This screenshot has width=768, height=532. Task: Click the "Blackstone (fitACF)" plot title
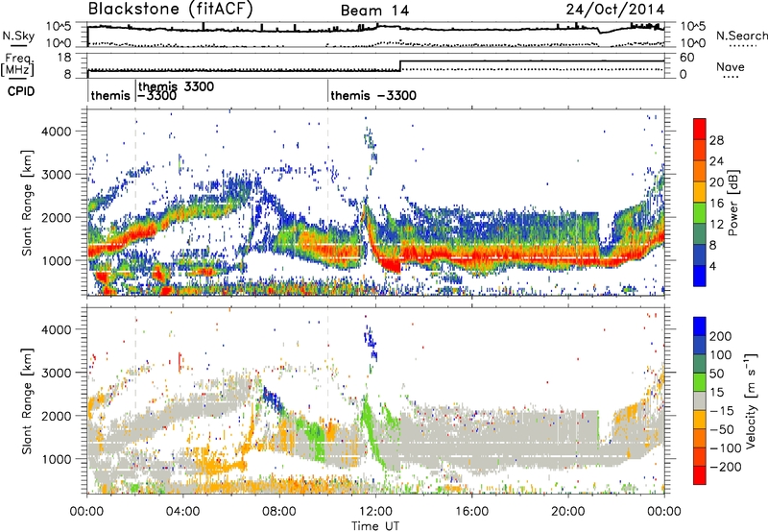point(170,10)
